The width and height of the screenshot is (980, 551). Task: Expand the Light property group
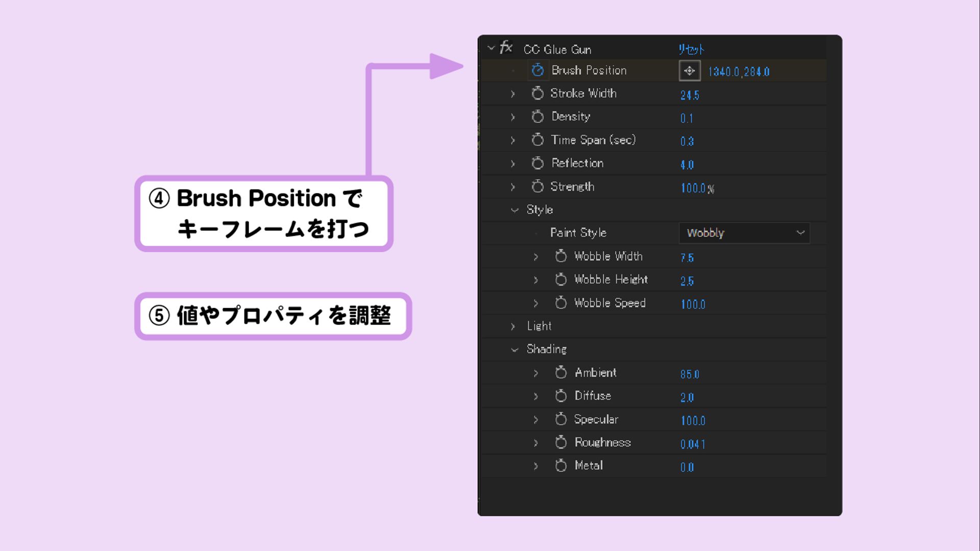pos(513,326)
